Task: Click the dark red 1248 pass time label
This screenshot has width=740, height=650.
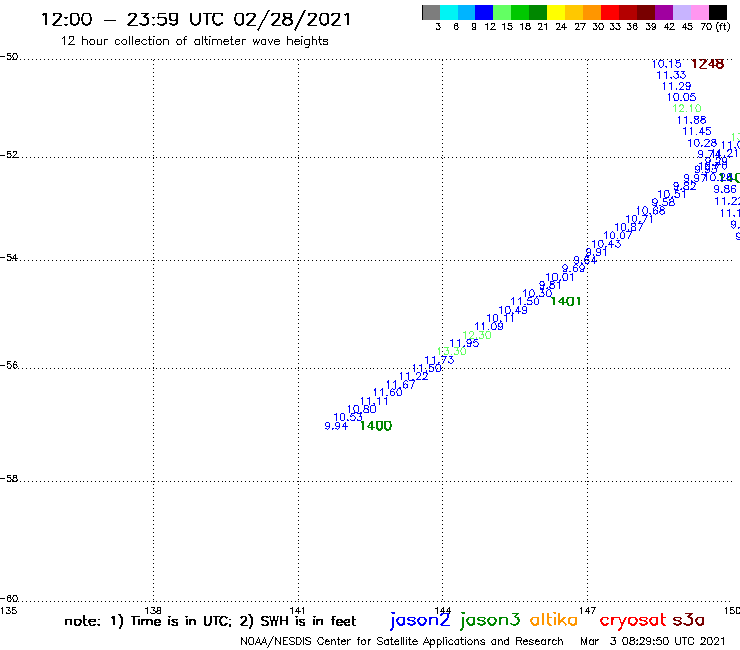Action: click(x=707, y=64)
